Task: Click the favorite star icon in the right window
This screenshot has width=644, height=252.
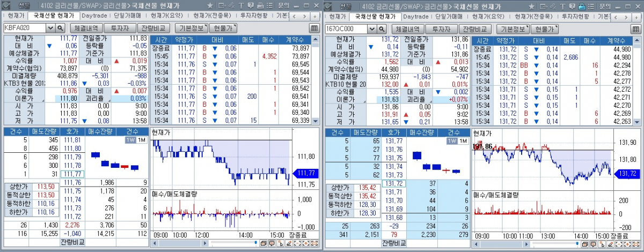Action: [x=531, y=6]
